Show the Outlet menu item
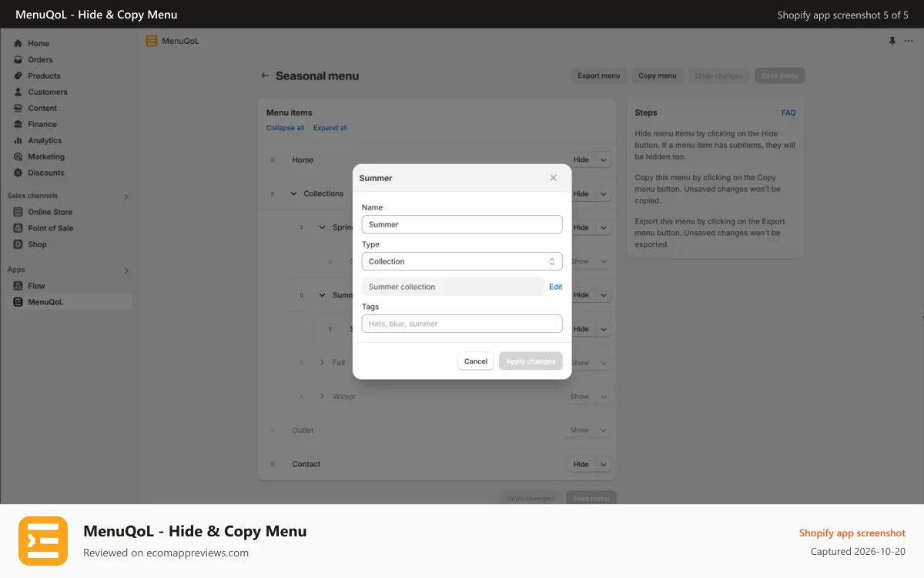924x578 pixels. tap(581, 430)
